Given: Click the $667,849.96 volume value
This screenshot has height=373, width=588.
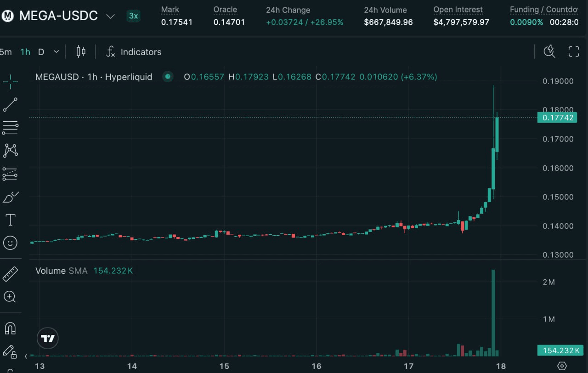Looking at the screenshot, I should 389,22.
